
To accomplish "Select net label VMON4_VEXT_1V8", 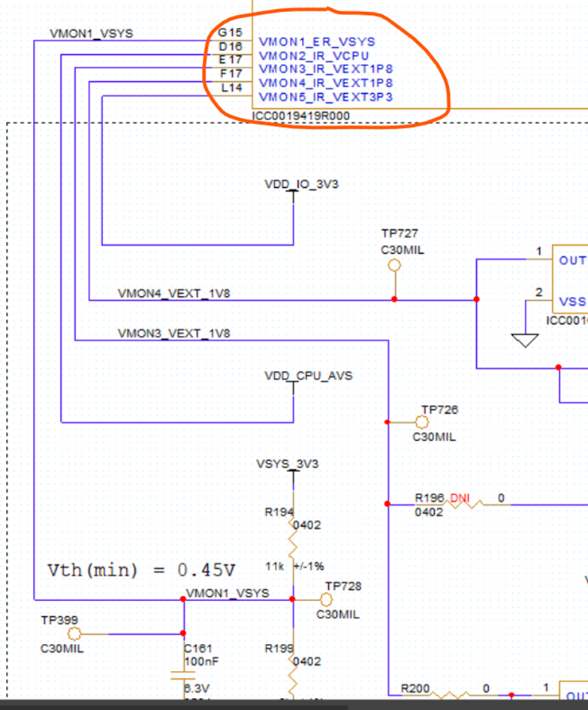I will (173, 294).
